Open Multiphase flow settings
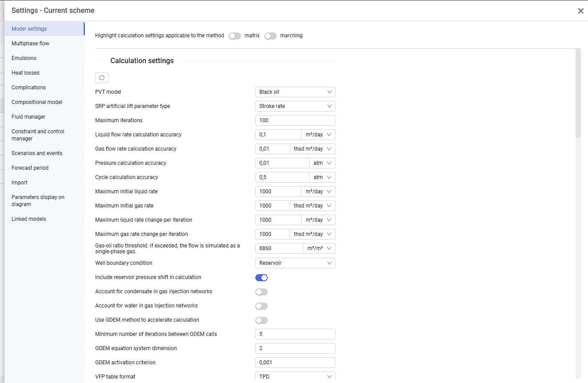 (44, 44)
